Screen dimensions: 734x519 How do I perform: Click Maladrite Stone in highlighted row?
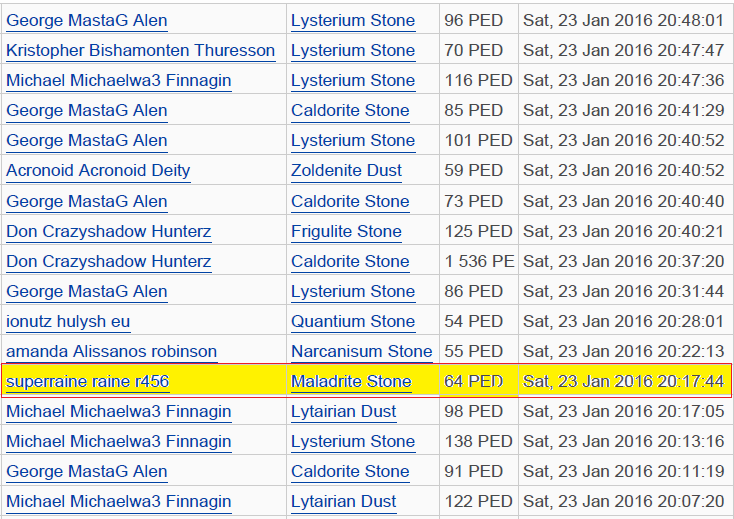point(351,381)
